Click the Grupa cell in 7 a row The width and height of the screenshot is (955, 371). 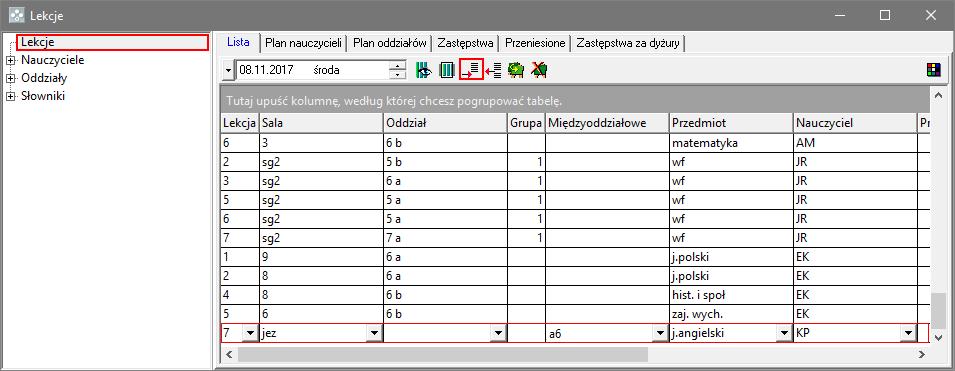[x=527, y=238]
